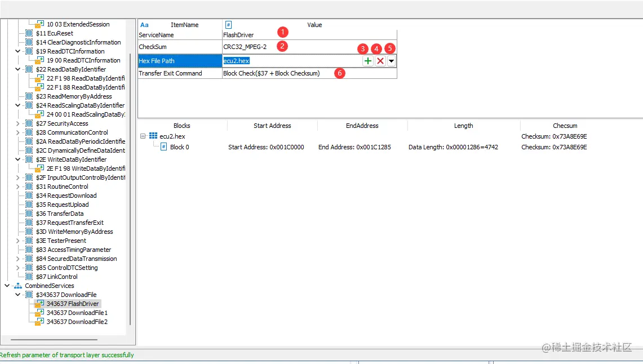Open the Hex File Path dropdown arrow
Image resolution: width=643 pixels, height=364 pixels.
392,61
